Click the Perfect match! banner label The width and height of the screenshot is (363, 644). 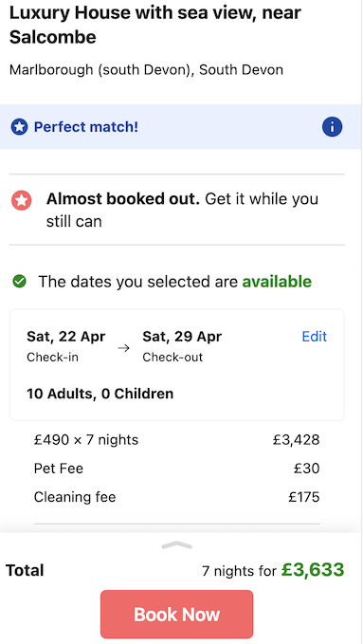(x=86, y=127)
